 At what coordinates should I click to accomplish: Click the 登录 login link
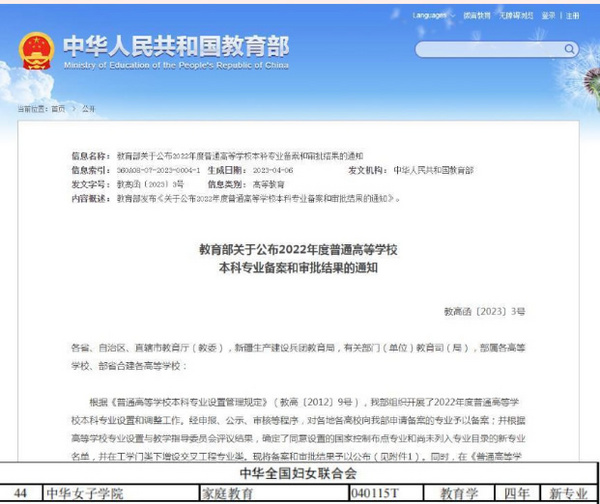tap(548, 16)
